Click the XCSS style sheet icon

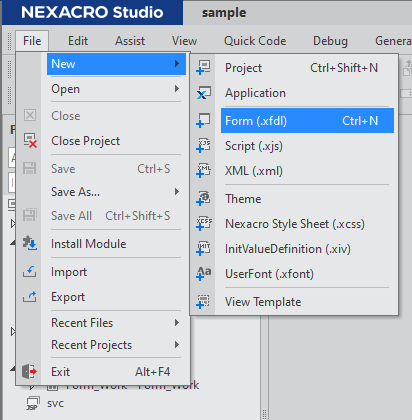tap(203, 224)
